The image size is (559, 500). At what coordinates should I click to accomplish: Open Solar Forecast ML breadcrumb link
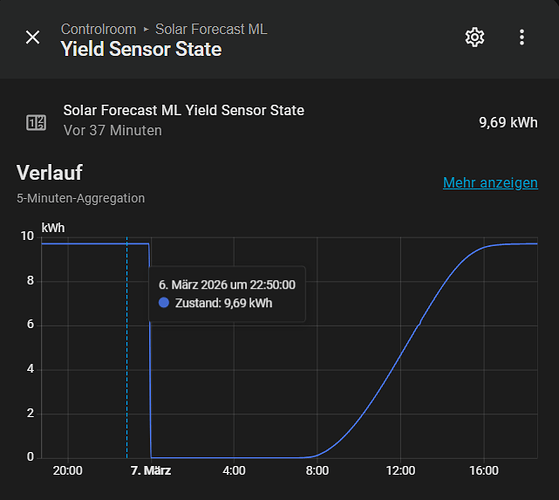211,29
